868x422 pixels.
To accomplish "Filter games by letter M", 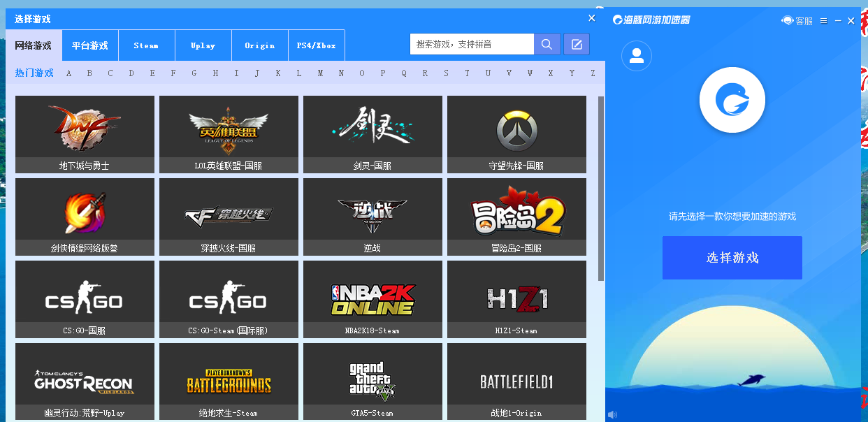I will [320, 73].
